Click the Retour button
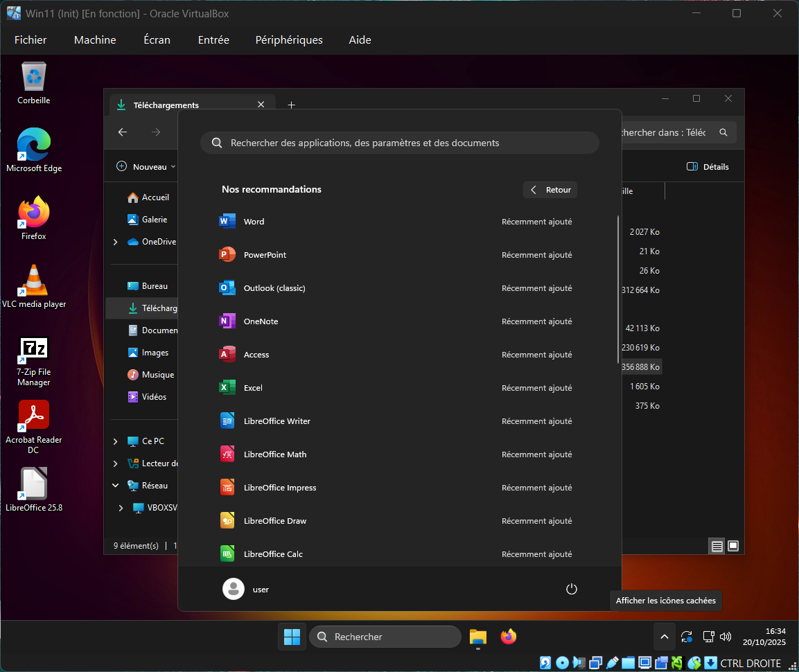This screenshot has width=799, height=672. 550,190
